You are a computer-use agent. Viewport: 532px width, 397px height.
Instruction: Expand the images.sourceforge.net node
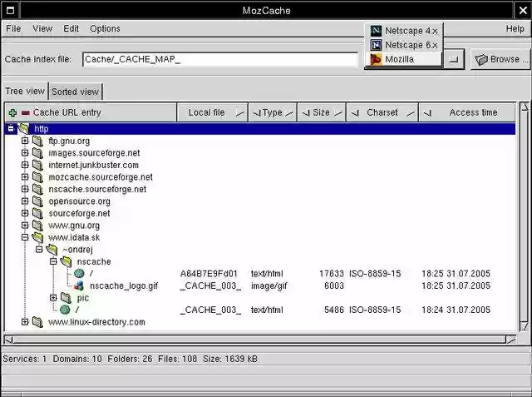click(25, 153)
